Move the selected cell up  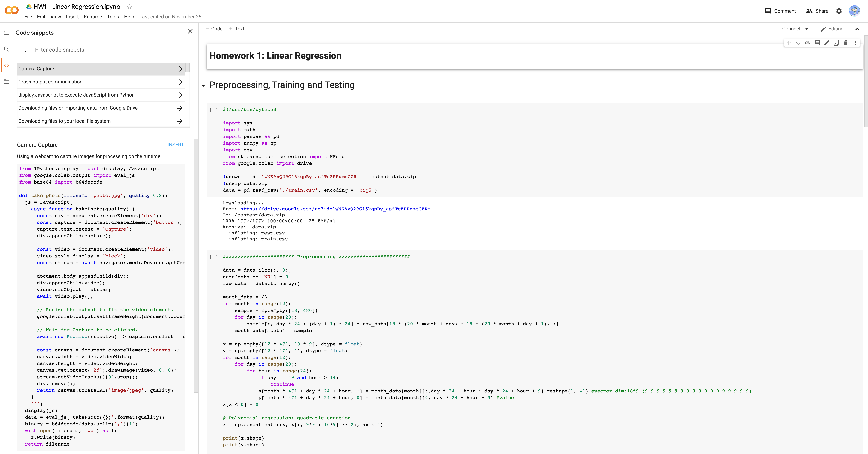pyautogui.click(x=788, y=43)
